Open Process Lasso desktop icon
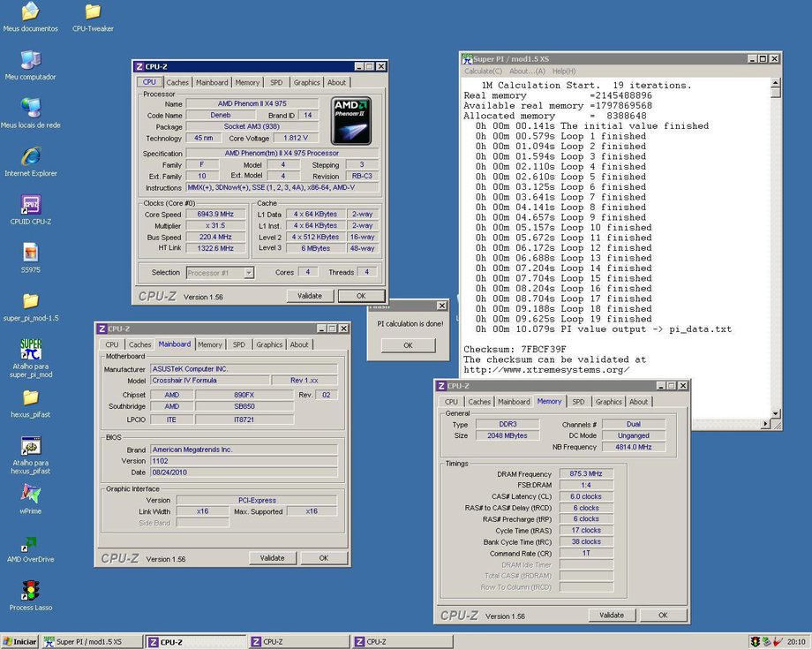This screenshot has width=812, height=650. click(x=30, y=590)
